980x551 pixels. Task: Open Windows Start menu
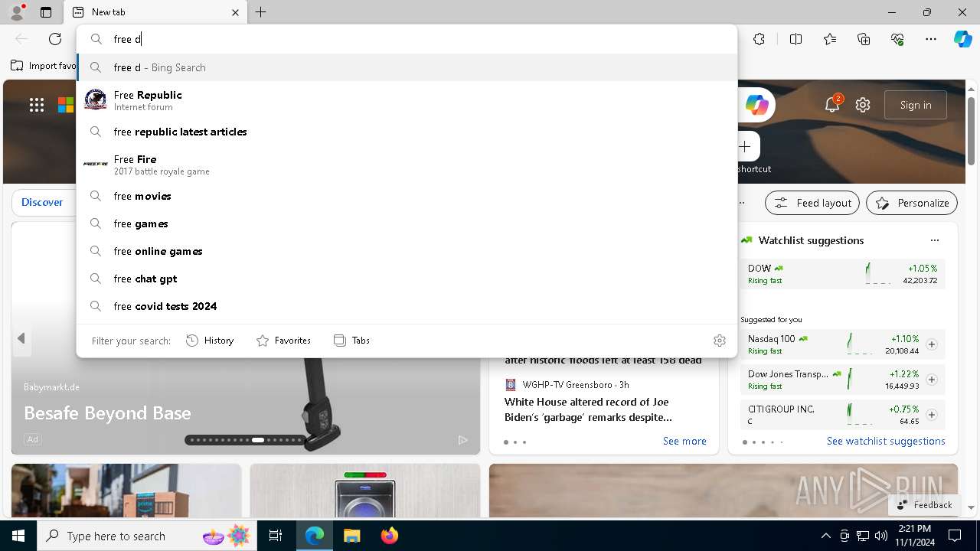(18, 536)
